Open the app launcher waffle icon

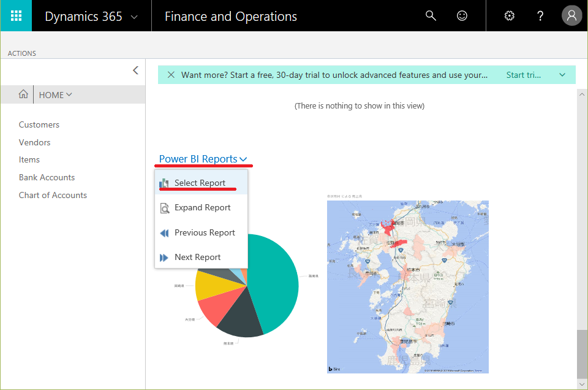[x=16, y=16]
